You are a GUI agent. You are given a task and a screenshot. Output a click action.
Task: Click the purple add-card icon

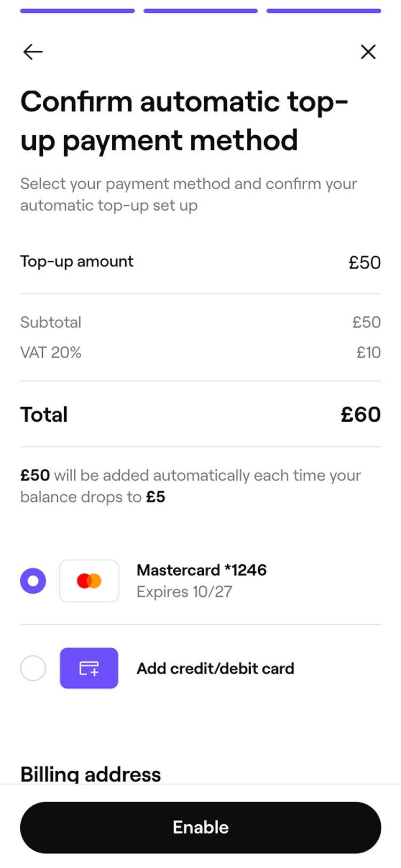(x=89, y=668)
